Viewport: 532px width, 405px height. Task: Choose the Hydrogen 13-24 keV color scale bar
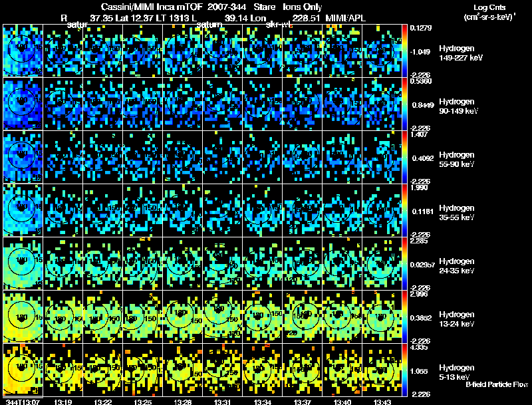coord(404,317)
